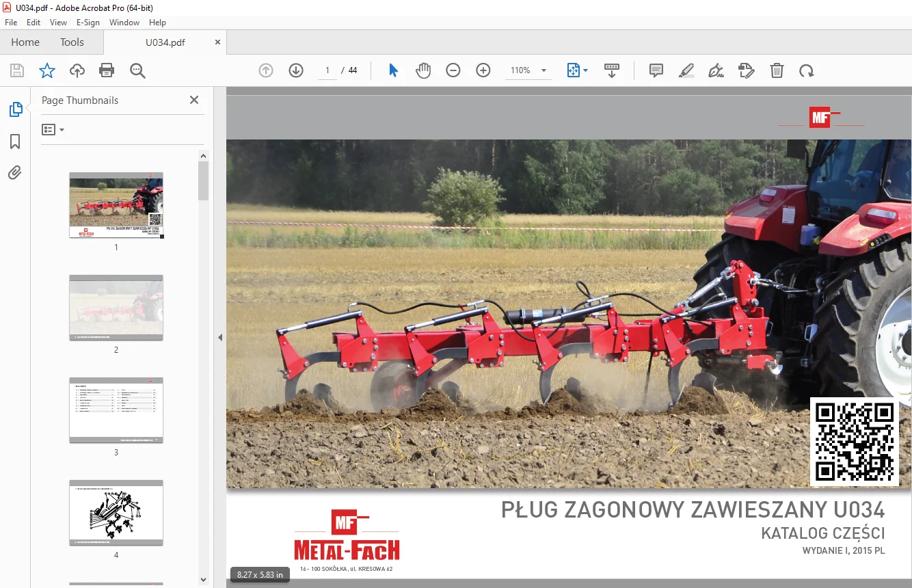
Task: Click the page number input field
Action: 327,70
